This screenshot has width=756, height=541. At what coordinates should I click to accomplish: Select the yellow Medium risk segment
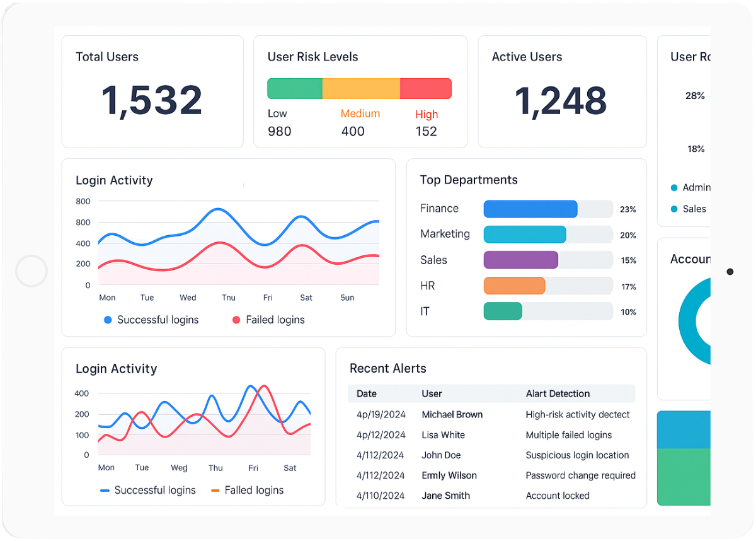(x=361, y=89)
